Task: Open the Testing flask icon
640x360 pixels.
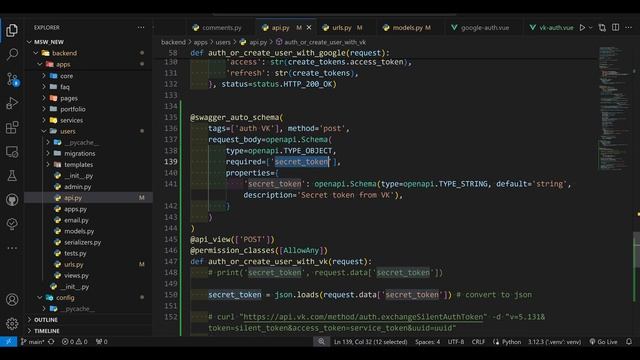Action: pyautogui.click(x=12, y=176)
